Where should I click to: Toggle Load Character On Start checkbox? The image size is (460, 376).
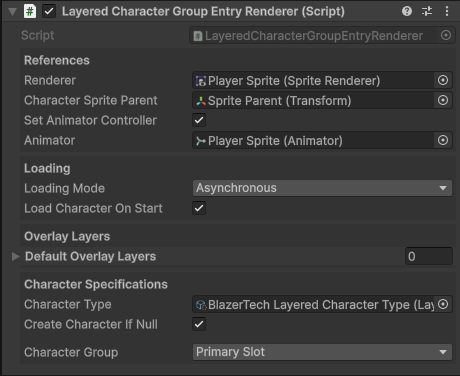(x=199, y=208)
